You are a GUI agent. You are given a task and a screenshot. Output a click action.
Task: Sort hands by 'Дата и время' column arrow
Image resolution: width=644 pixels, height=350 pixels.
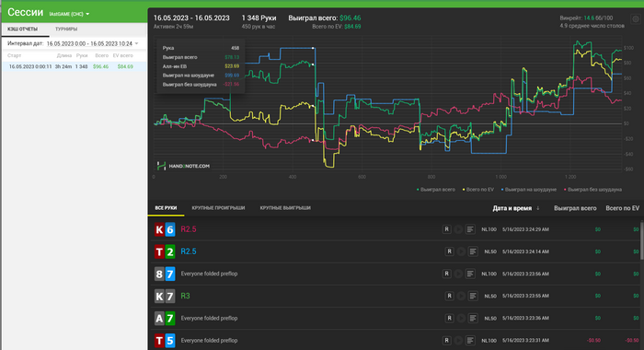point(538,208)
